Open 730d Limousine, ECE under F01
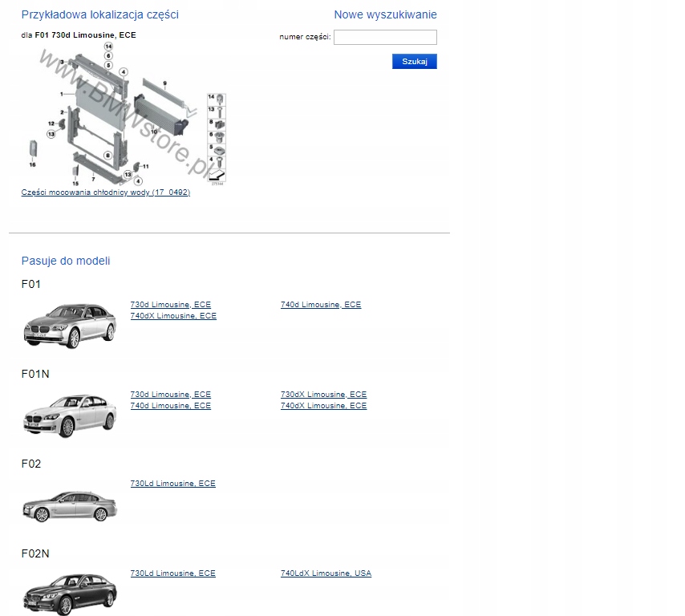Viewport: 685px width, 616px height. click(171, 304)
